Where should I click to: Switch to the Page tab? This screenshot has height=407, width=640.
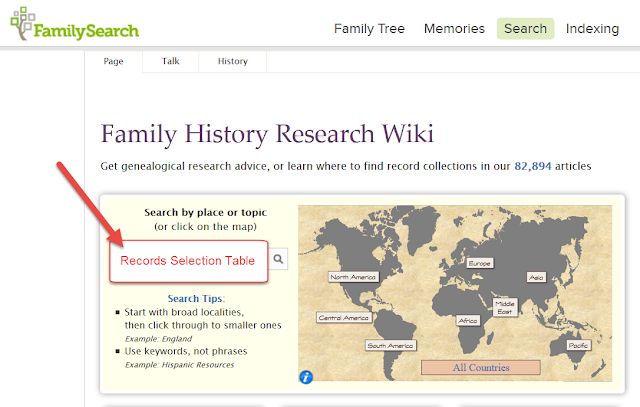[x=113, y=61]
